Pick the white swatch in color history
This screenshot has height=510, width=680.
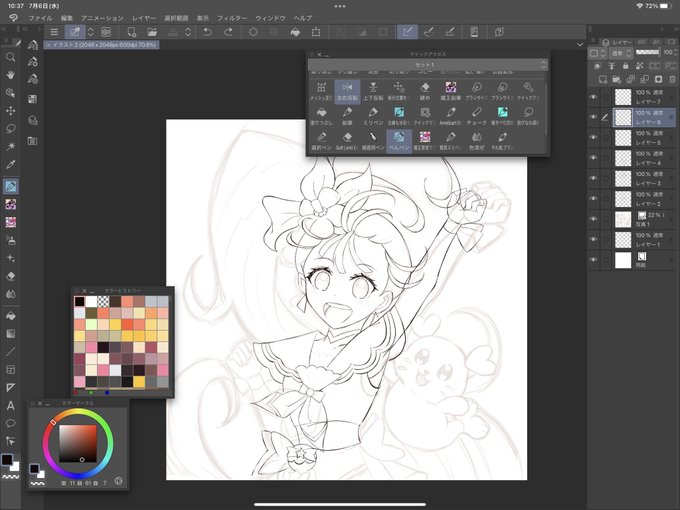click(92, 301)
